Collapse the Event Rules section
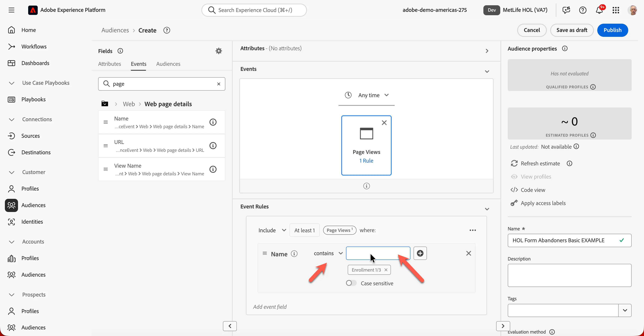The height and width of the screenshot is (336, 644). [487, 209]
